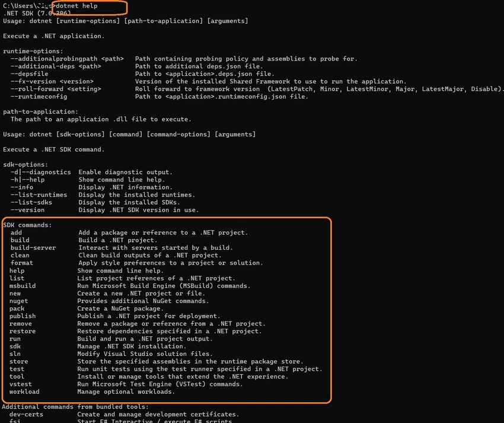
Task: Click 'Display .NET information.' description
Action: [126, 187]
